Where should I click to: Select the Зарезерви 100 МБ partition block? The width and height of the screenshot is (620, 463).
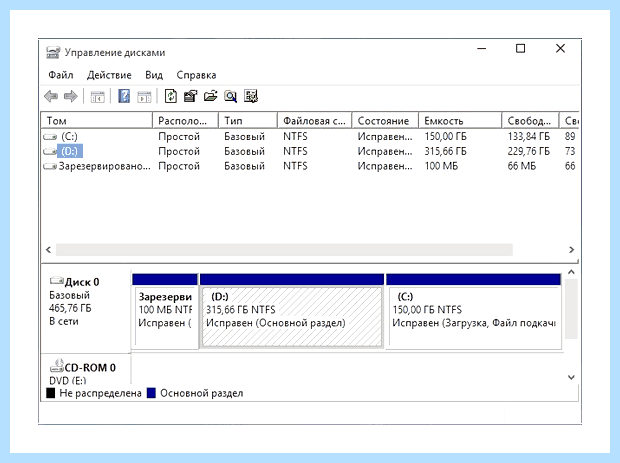tap(165, 311)
